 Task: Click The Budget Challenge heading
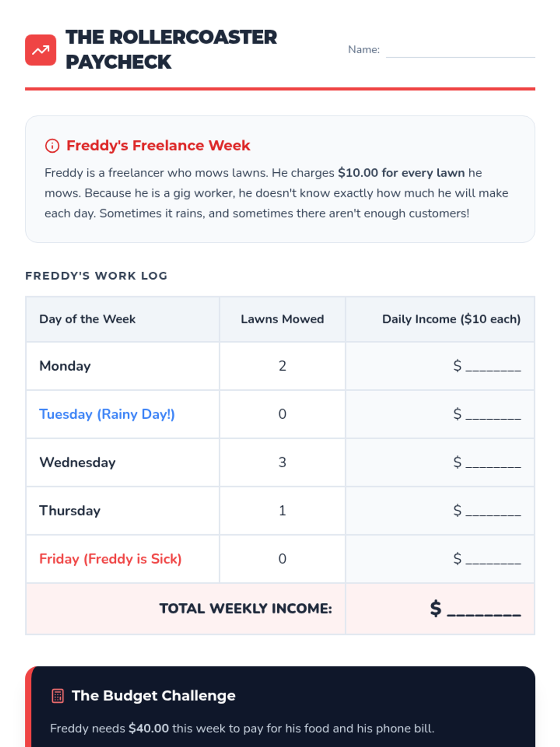coord(154,696)
